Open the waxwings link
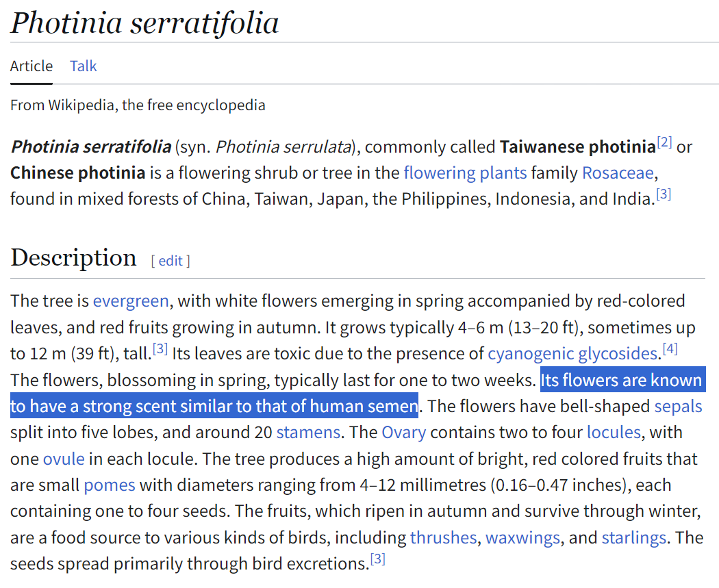Screen dimensions: 719x588 tap(522, 537)
